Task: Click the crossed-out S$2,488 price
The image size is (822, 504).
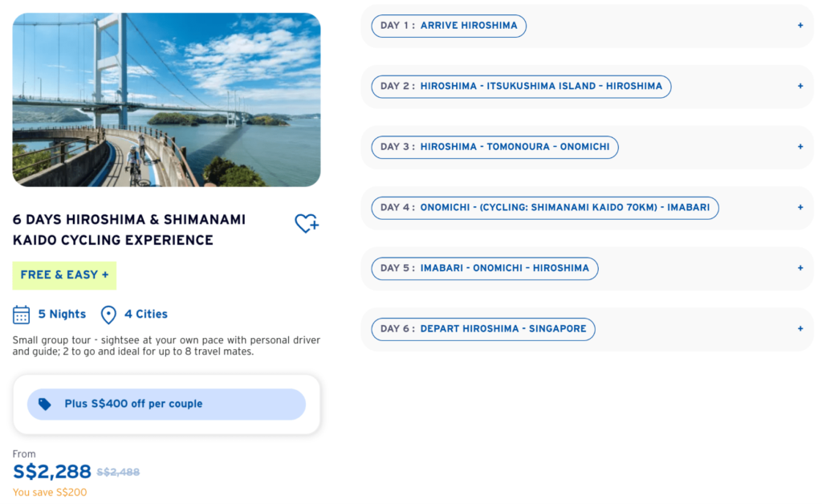Action: 118,472
